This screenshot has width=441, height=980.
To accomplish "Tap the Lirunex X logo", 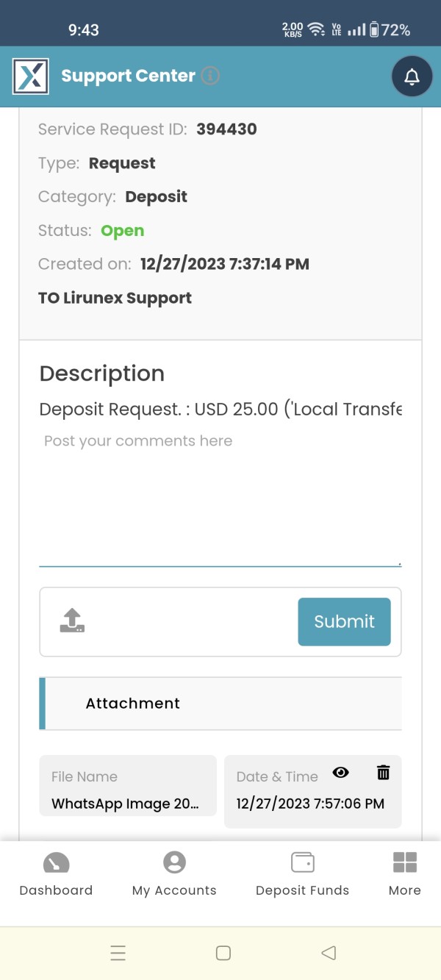I will pos(31,76).
